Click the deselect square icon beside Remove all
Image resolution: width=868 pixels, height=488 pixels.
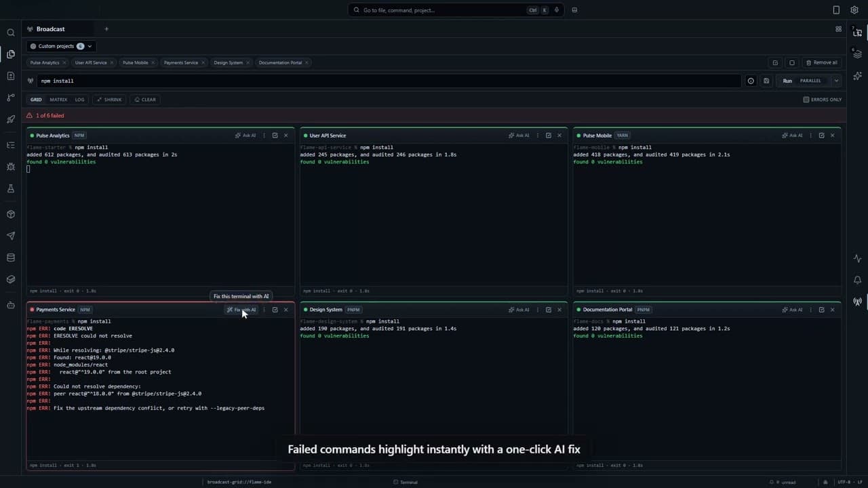[791, 62]
